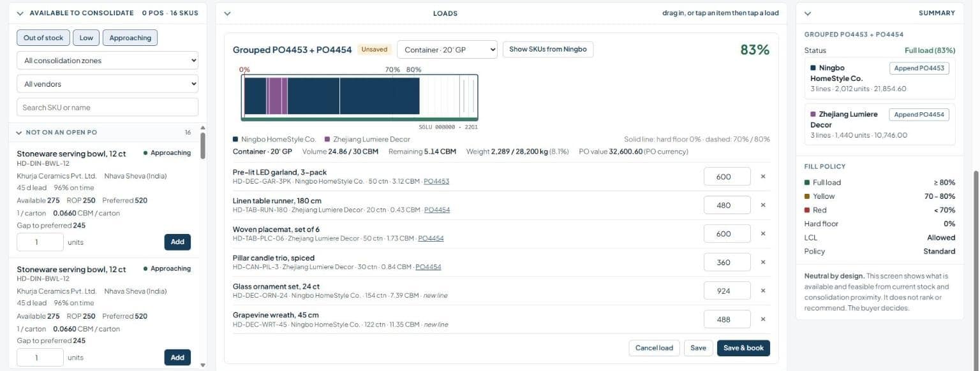Open PO4454 link on Linen table runner
The height and width of the screenshot is (371, 980).
pos(437,210)
